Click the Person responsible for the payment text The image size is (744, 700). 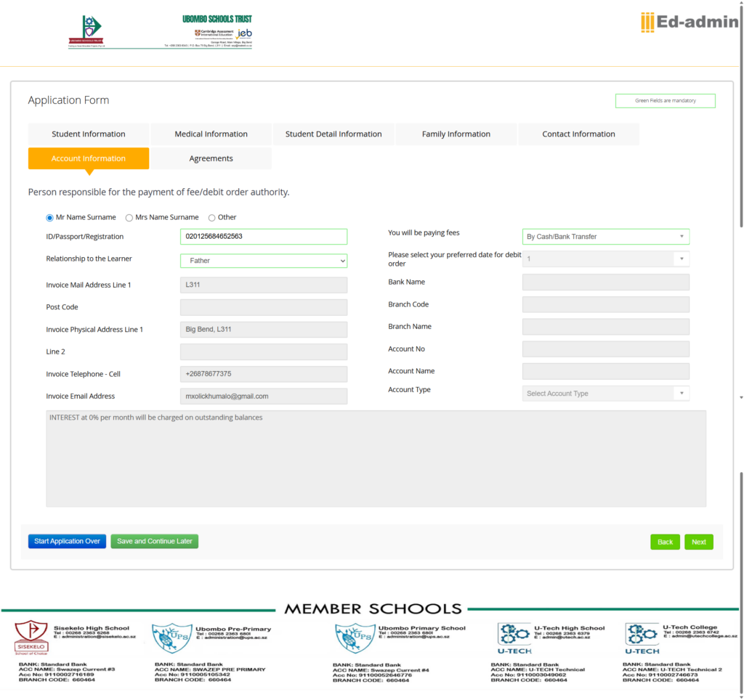[x=158, y=192]
